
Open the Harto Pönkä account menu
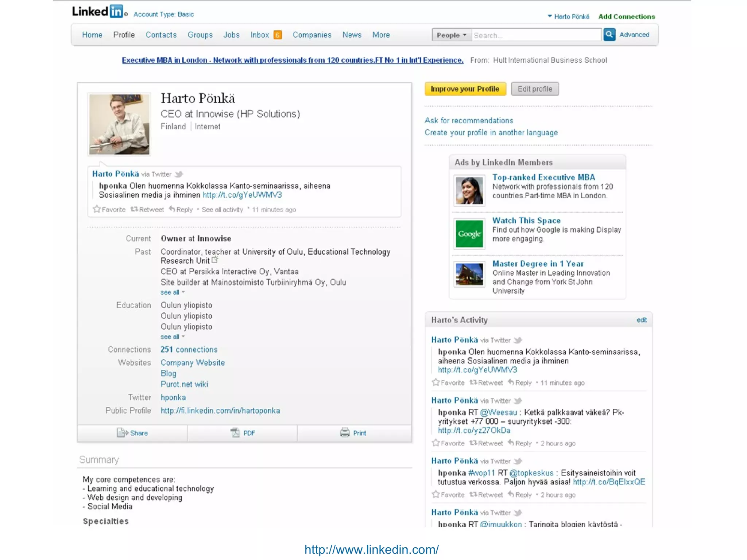[x=568, y=16]
